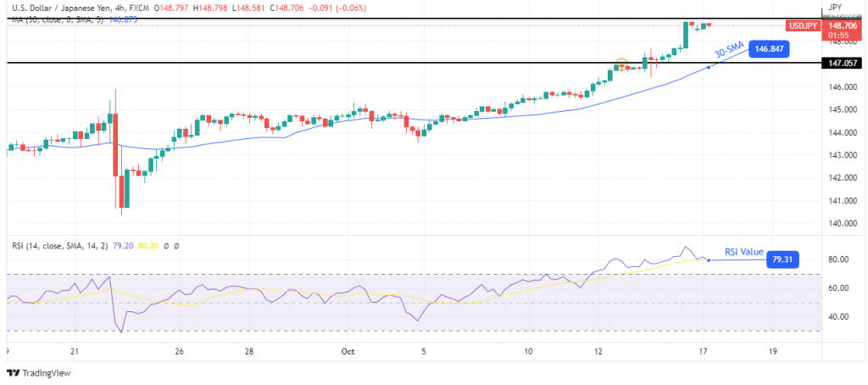Click the 10 date label on time axis
Image resolution: width=868 pixels, height=385 pixels.
pos(529,352)
